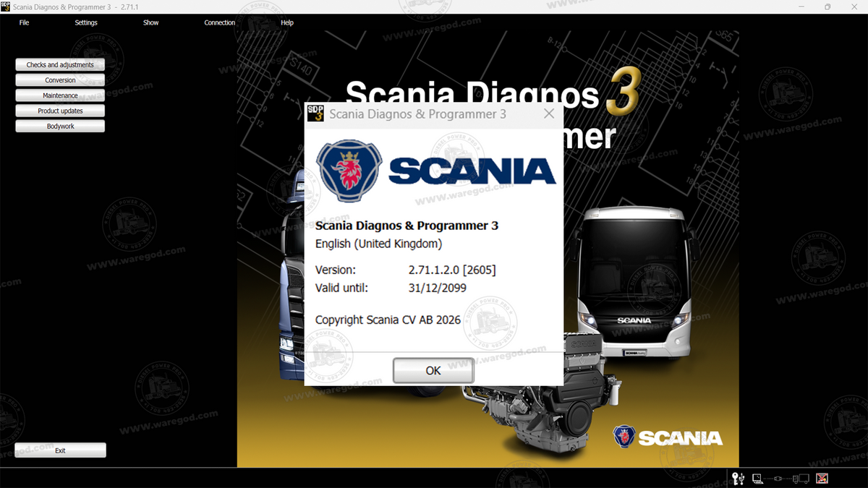Click the SDP3 icon in dialog title bar
868x488 pixels.
coord(315,114)
